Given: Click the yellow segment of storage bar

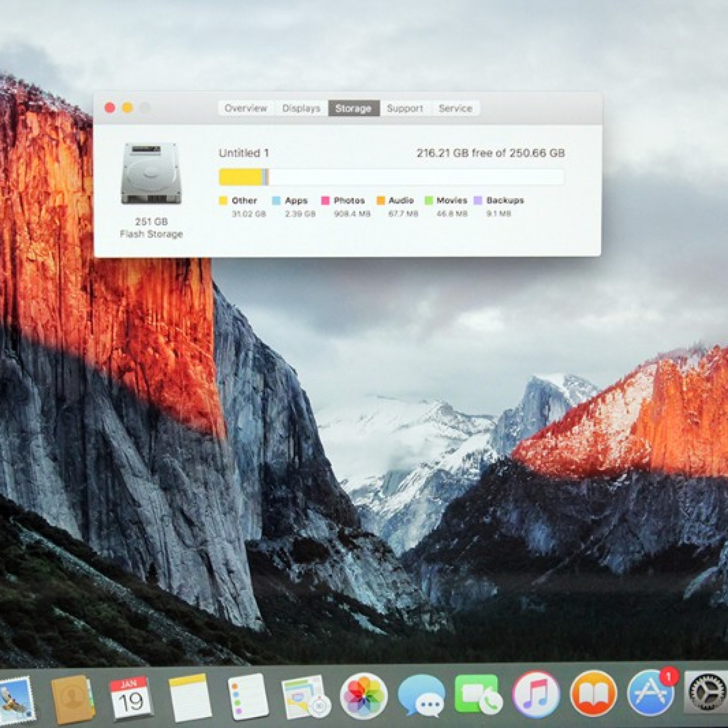Looking at the screenshot, I should (x=240, y=177).
